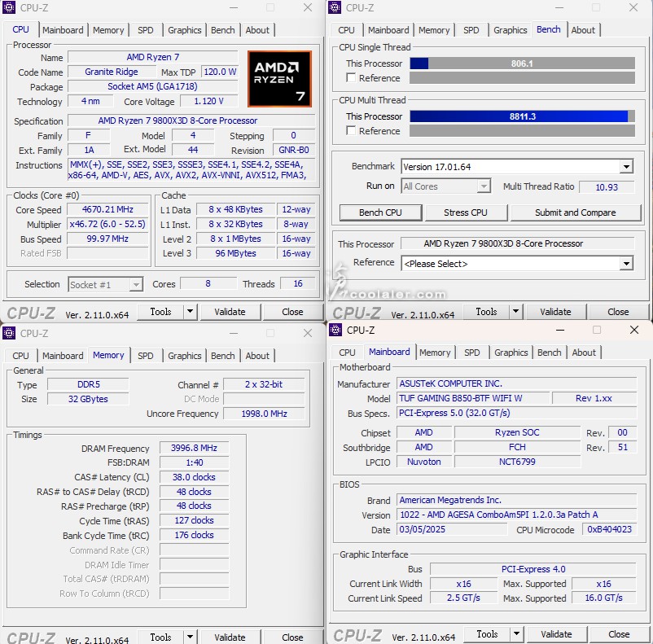This screenshot has height=644, width=653.
Task: Click Tools button in the Memory window
Action: [x=160, y=637]
